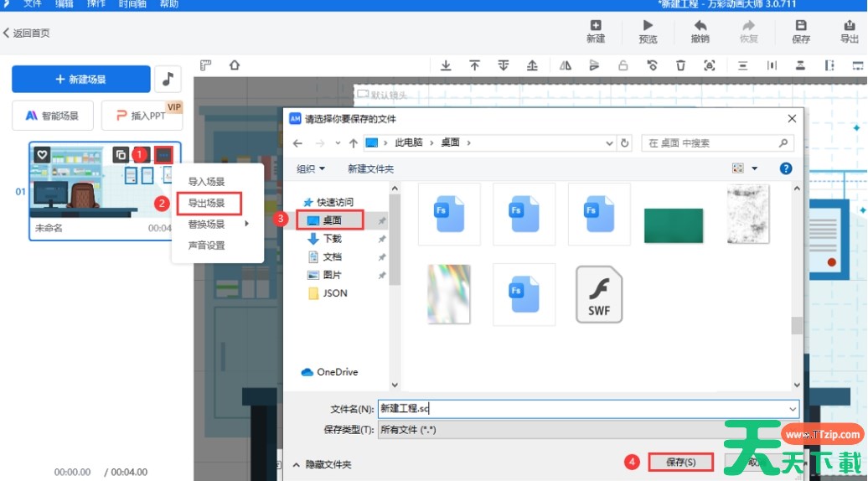The height and width of the screenshot is (481, 868).
Task: Select OneDrive in the navigation pane
Action: 330,372
